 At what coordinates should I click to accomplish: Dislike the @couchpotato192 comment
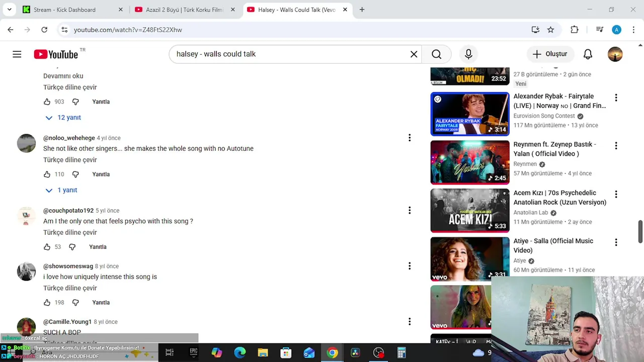[x=72, y=247]
